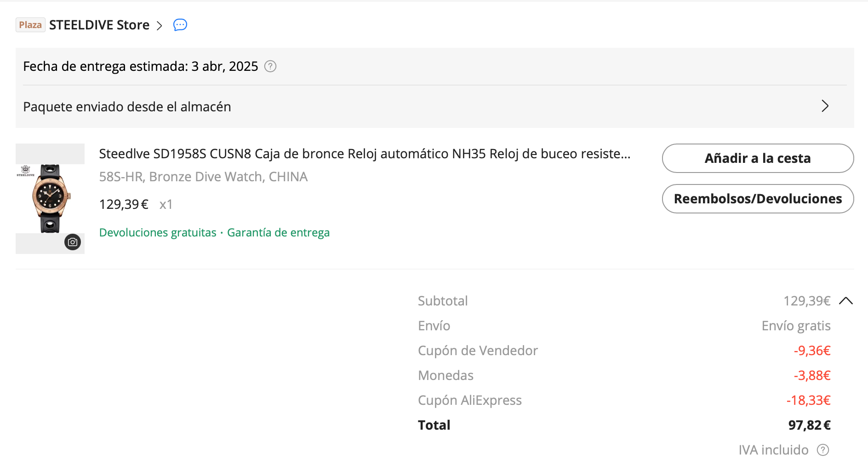This screenshot has height=472, width=868.
Task: Click the IVA incluido label
Action: click(773, 450)
